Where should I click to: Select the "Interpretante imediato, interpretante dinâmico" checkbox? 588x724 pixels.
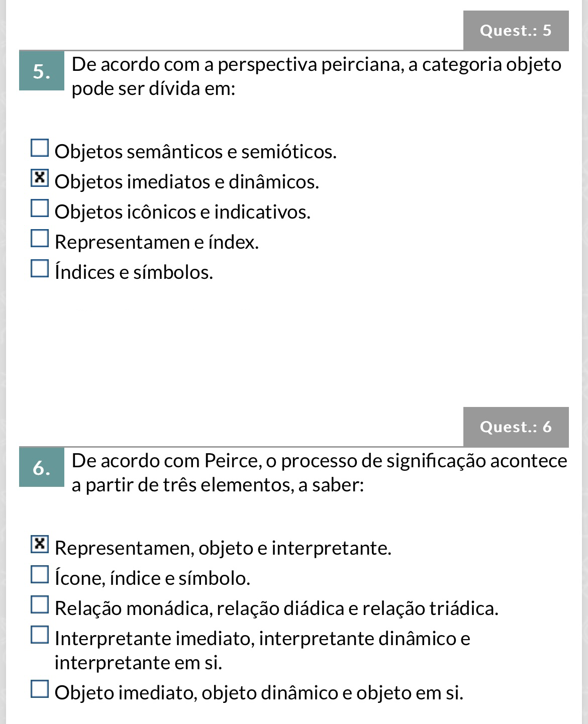40,635
